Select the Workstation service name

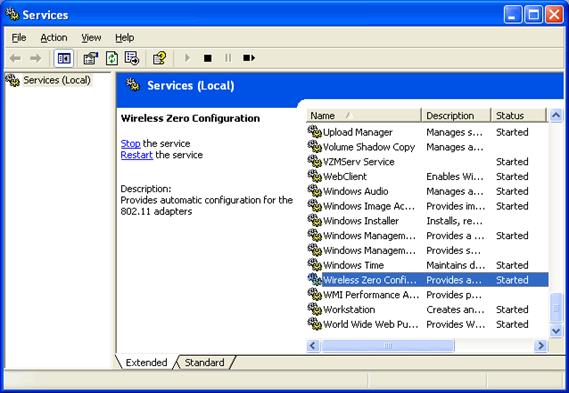349,310
